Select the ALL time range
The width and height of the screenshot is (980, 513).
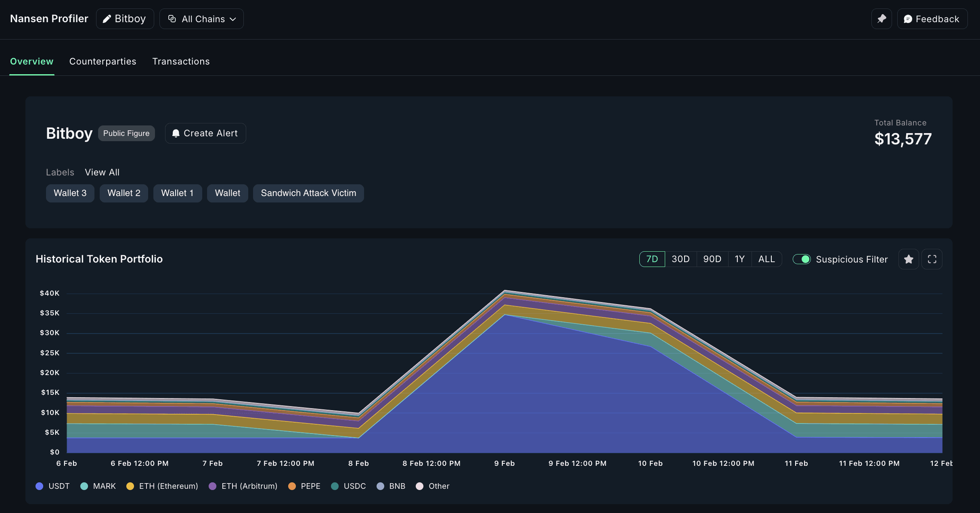[766, 259]
